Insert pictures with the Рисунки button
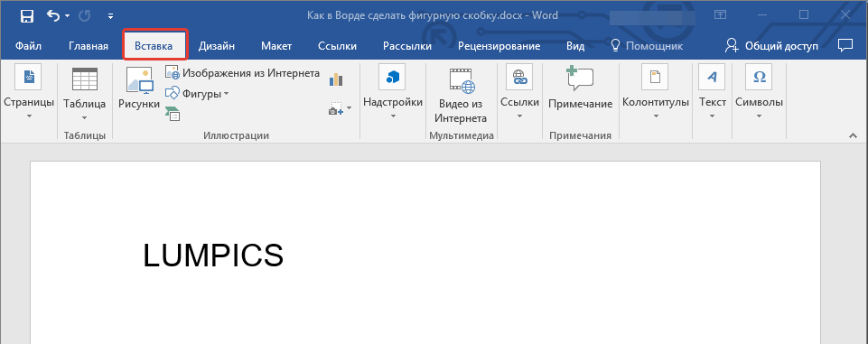The height and width of the screenshot is (344, 868). click(x=139, y=88)
